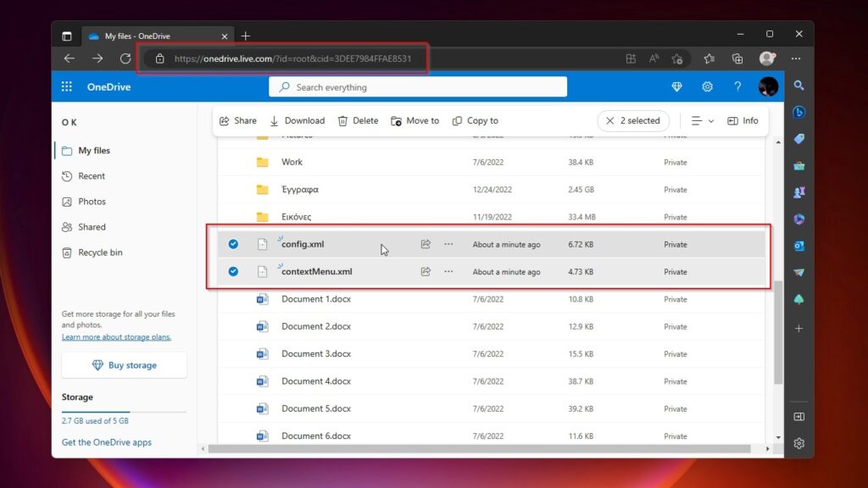Click the Share toolbar button
868x488 pixels.
point(238,120)
